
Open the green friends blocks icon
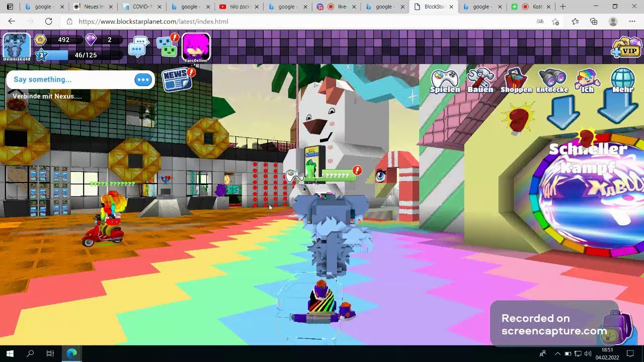[168, 45]
